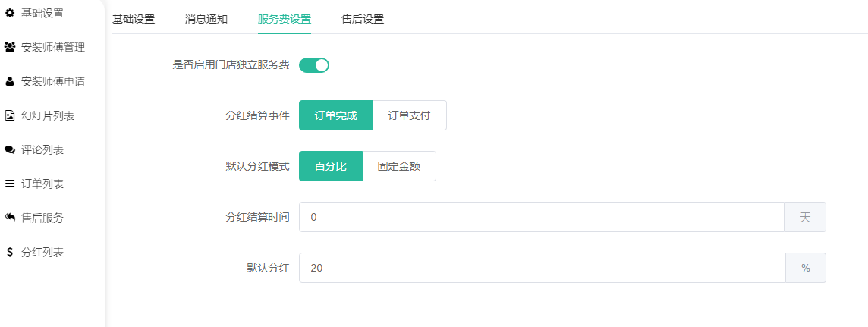
Task: Click the 默认分红 percentage input field
Action: click(541, 268)
